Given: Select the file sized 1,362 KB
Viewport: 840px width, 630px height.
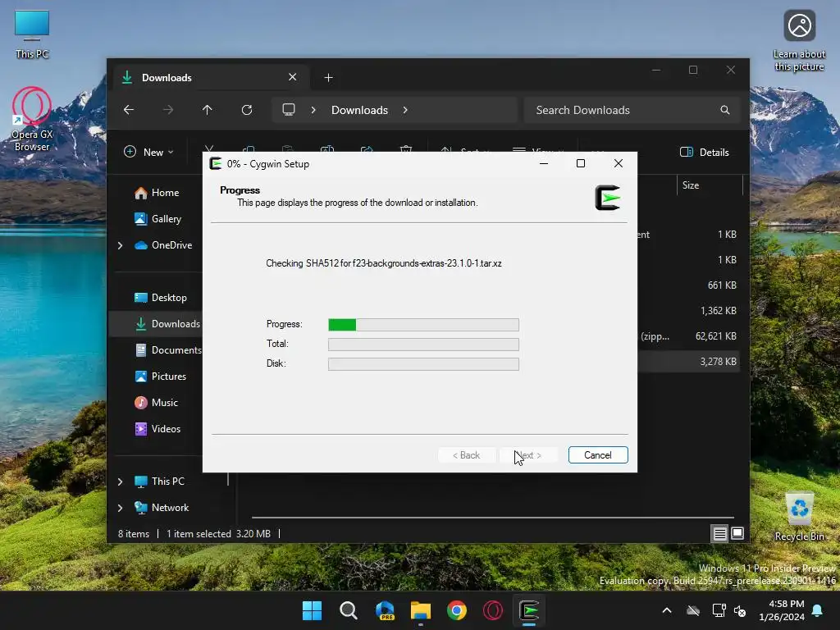Looking at the screenshot, I should (x=688, y=311).
